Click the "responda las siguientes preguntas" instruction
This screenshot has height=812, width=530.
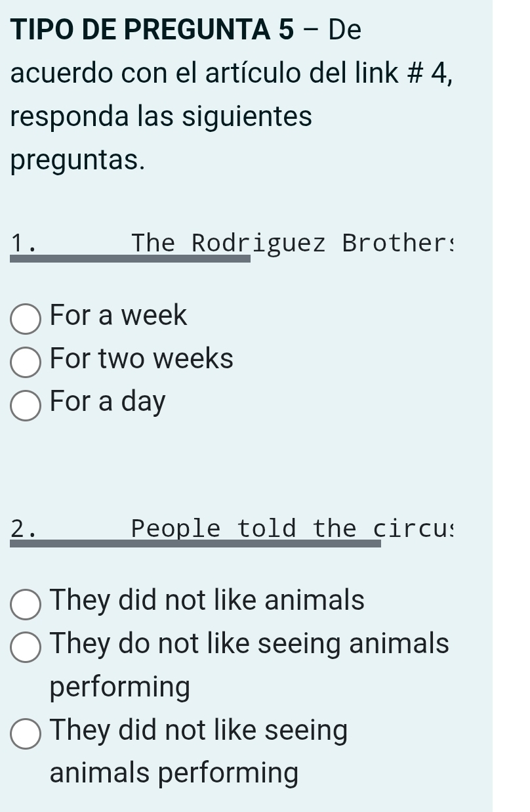pyautogui.click(x=161, y=139)
